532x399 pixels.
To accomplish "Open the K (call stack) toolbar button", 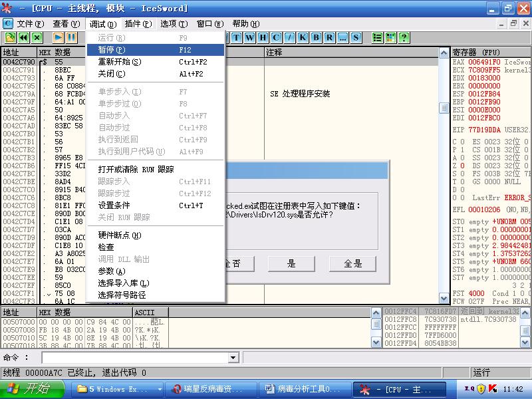I will click(303, 38).
